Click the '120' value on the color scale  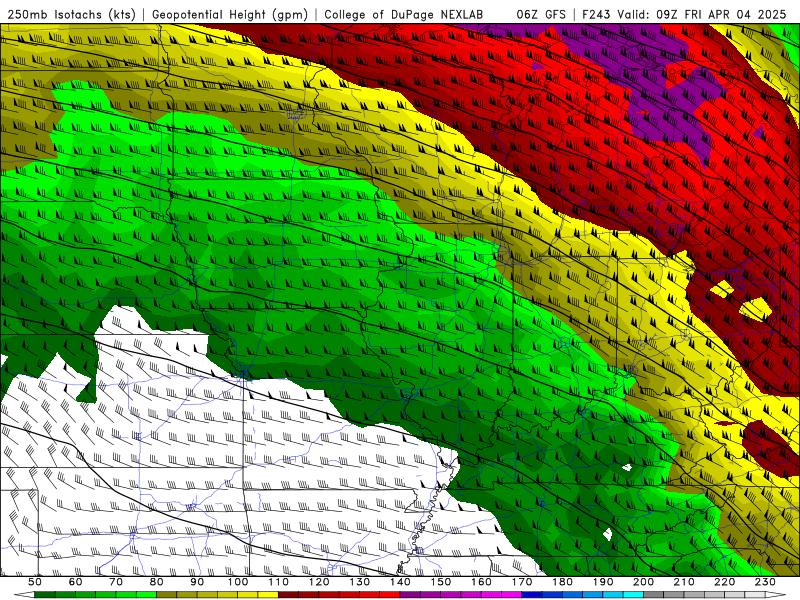click(319, 582)
